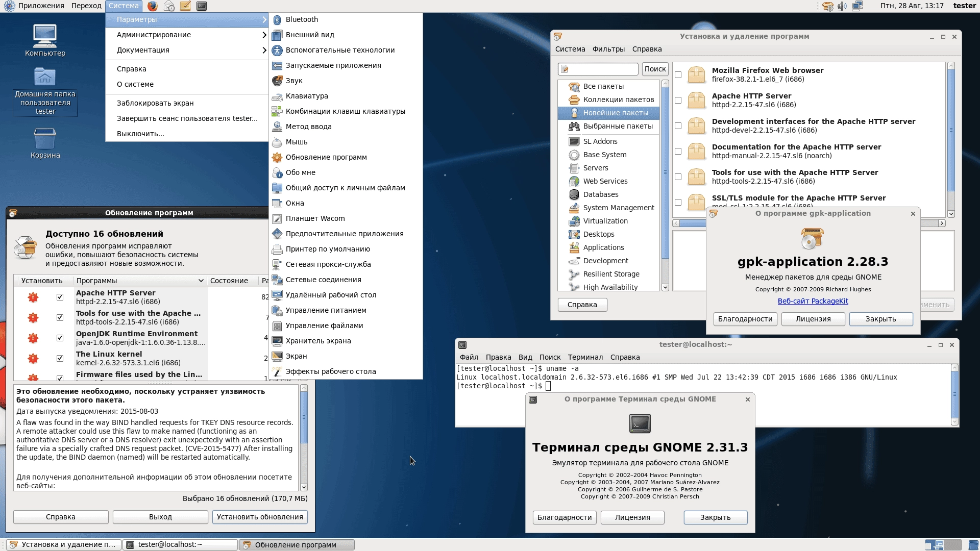This screenshot has height=551, width=980.
Task: Uncheck Tools for use with Apache update
Action: click(60, 318)
